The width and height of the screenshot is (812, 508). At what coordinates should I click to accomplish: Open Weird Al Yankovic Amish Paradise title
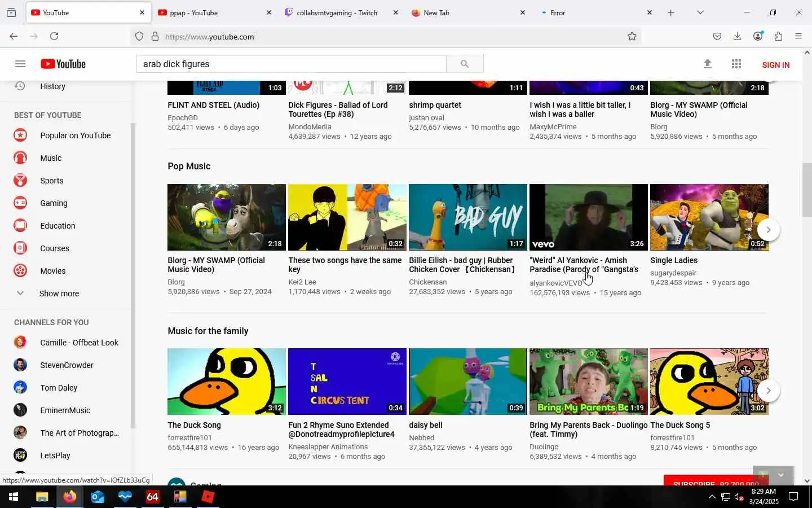point(584,265)
